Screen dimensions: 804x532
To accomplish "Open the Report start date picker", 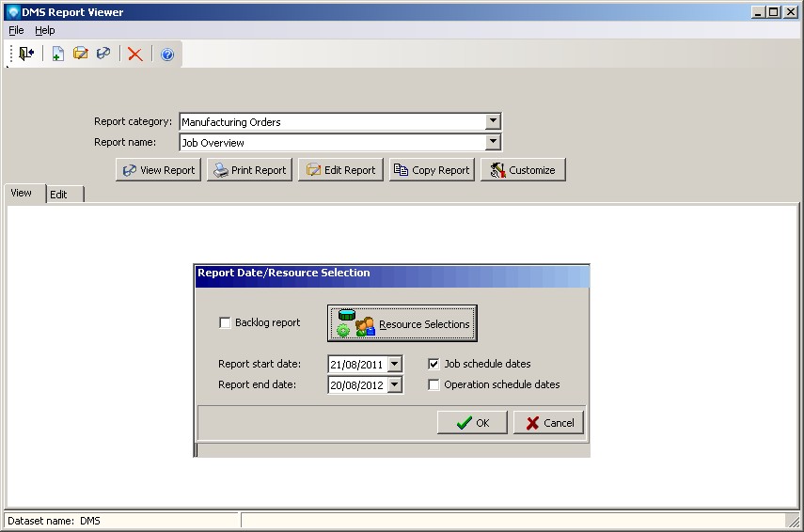I will pyautogui.click(x=394, y=364).
